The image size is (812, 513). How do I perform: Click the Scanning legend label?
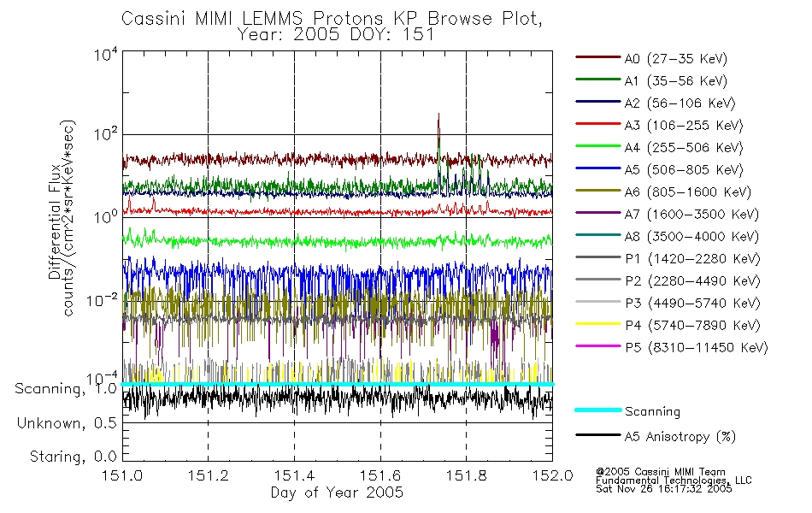652,412
